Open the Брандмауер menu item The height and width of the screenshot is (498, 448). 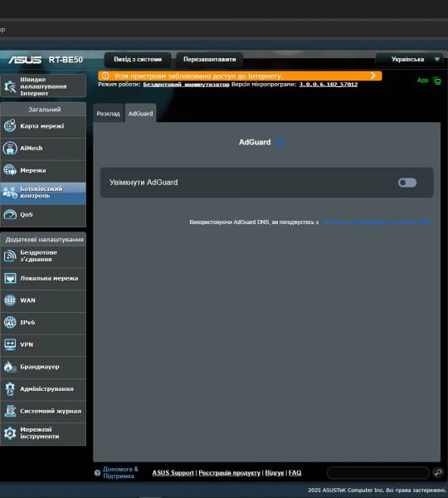coord(43,367)
